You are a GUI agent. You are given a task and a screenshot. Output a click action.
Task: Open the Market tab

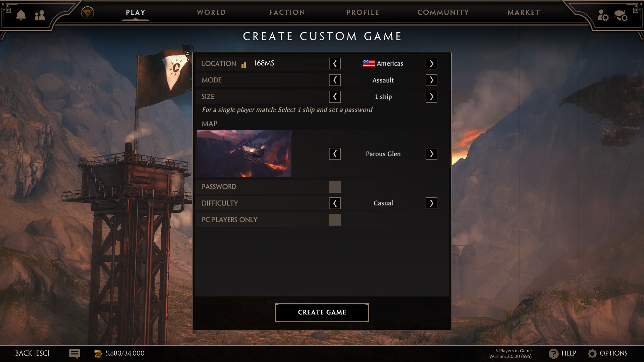(524, 12)
